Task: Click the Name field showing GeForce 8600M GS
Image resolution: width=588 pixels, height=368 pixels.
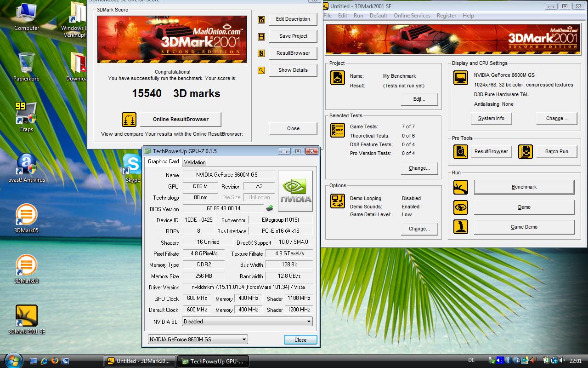Action: (x=229, y=175)
